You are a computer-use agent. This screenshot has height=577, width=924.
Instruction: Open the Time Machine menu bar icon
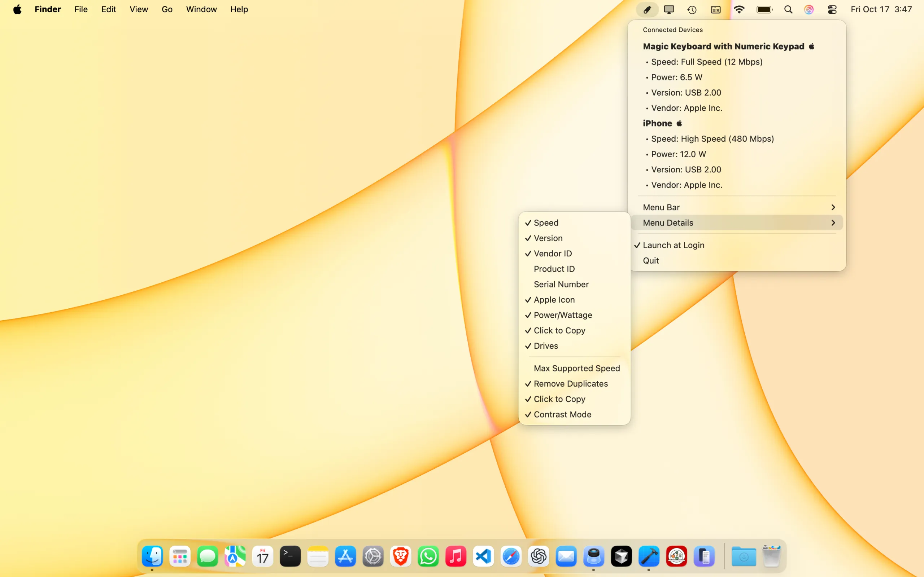point(692,9)
